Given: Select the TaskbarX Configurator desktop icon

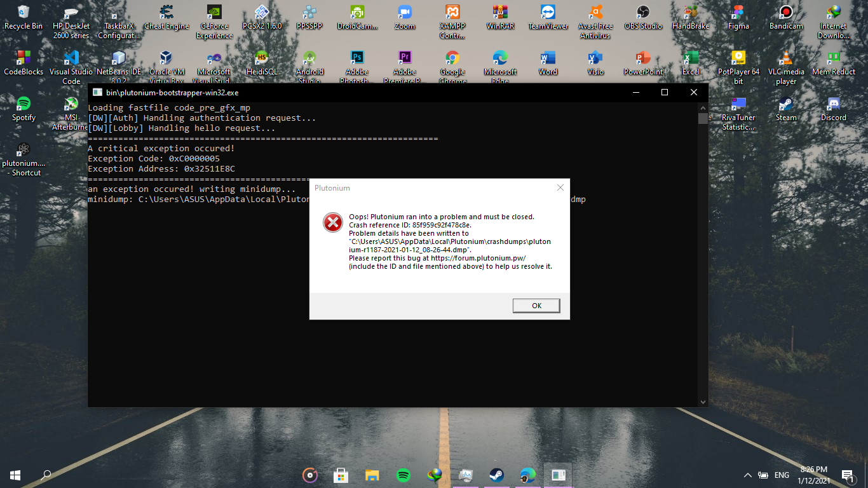Looking at the screenshot, I should click(119, 22).
